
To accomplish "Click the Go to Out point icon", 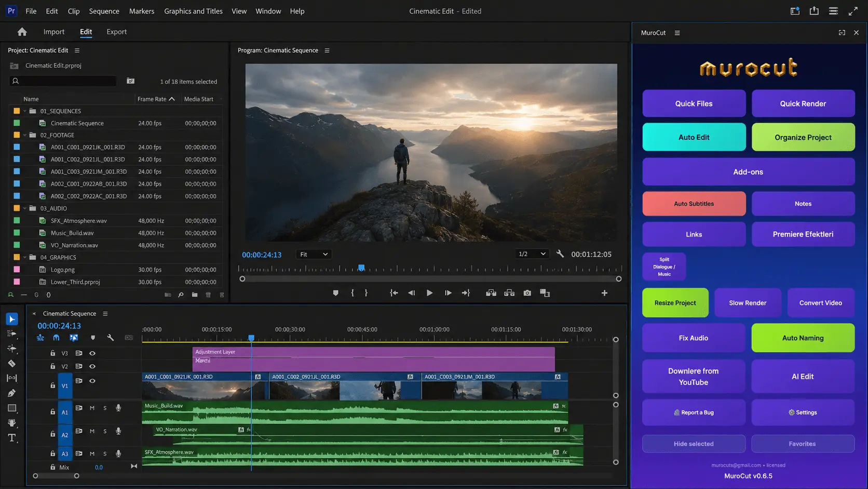I will tap(466, 293).
